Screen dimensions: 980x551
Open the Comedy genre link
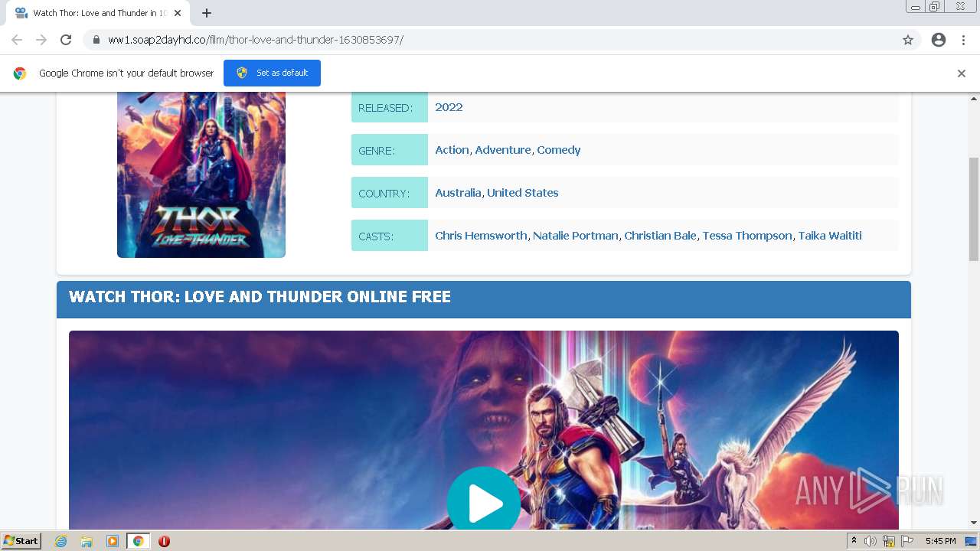coord(559,150)
